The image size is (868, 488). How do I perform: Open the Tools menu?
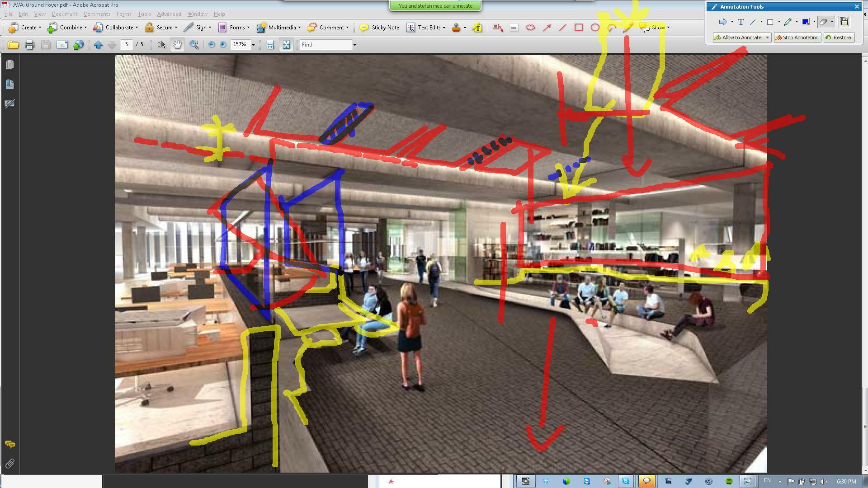pyautogui.click(x=144, y=14)
